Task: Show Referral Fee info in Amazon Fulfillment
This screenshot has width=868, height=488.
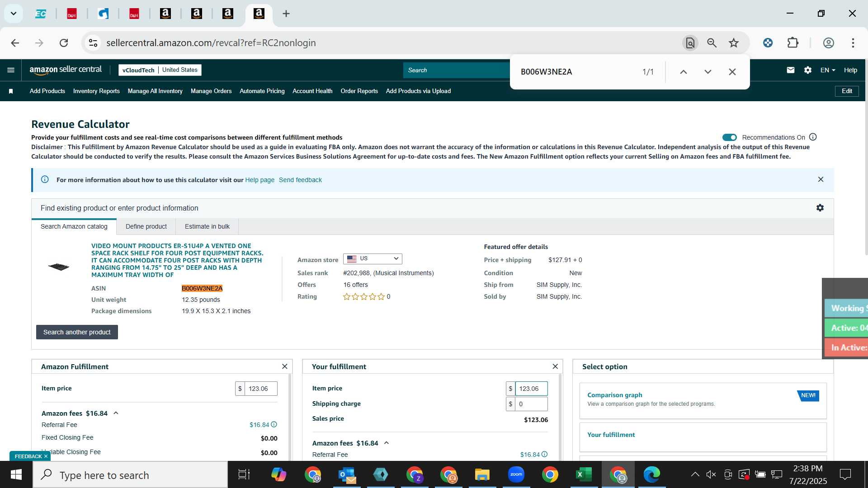Action: click(274, 424)
